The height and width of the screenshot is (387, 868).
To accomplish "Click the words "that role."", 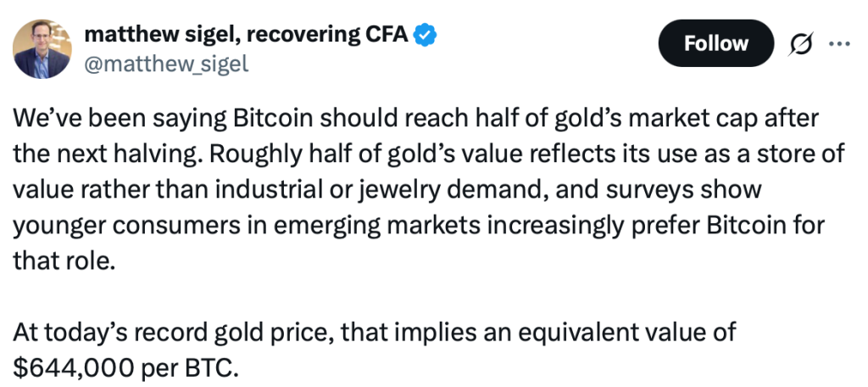I will (64, 260).
